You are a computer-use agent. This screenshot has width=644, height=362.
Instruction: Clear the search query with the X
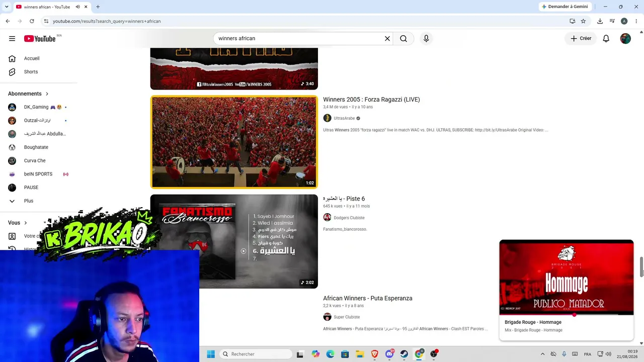pos(387,39)
